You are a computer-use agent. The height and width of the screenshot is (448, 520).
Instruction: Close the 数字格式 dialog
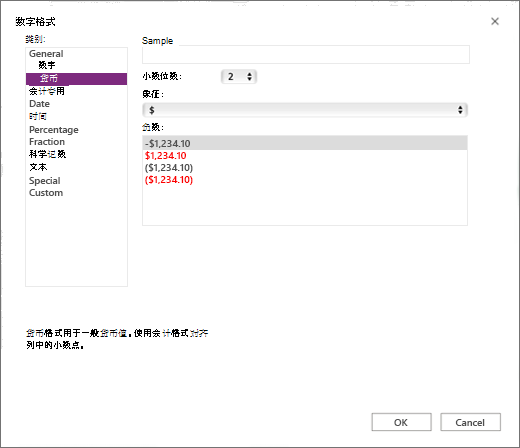(x=495, y=21)
